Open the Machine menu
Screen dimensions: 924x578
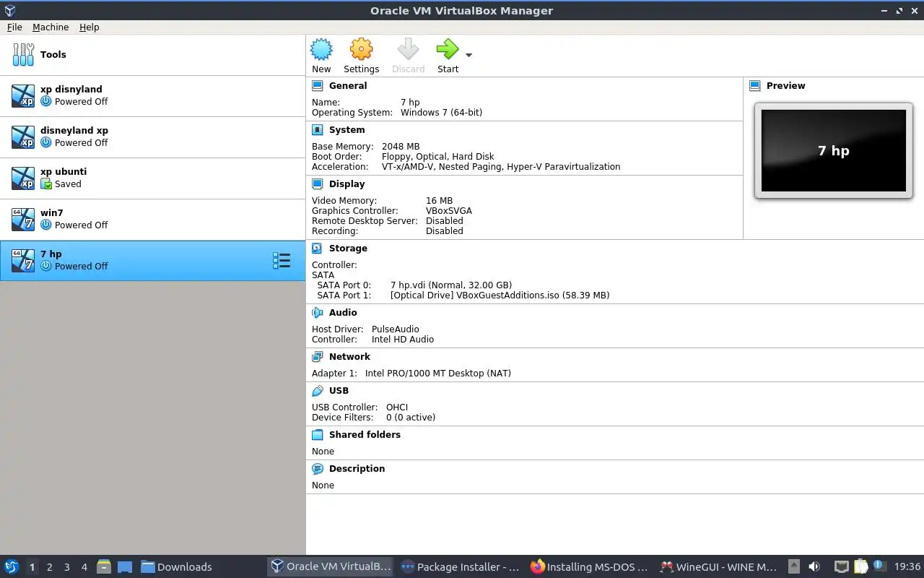click(x=51, y=27)
